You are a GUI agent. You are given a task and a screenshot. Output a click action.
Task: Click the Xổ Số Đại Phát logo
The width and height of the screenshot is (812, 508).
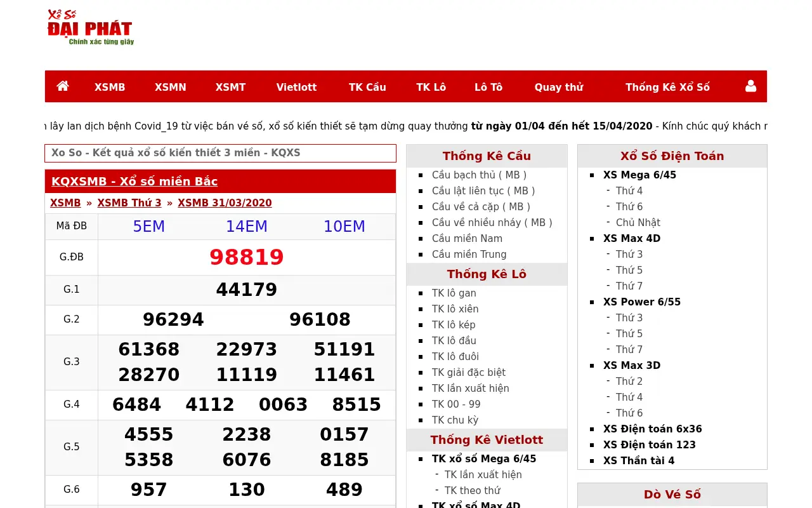(91, 27)
